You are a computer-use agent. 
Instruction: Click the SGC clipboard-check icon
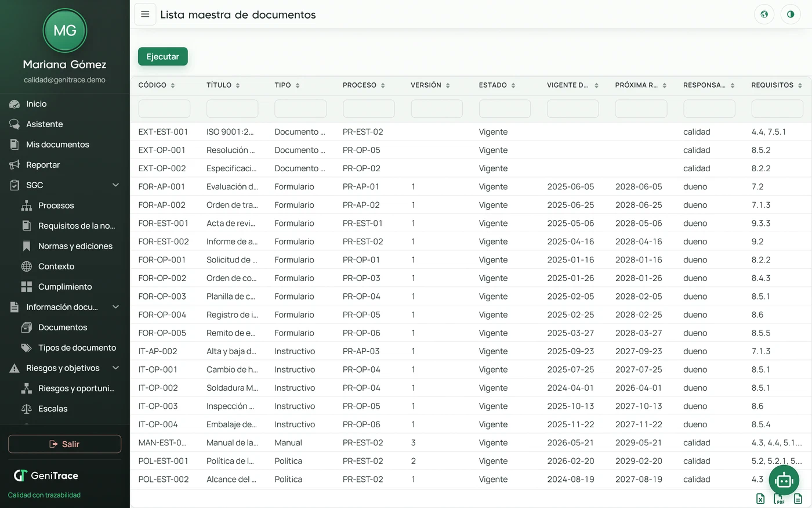(x=14, y=185)
